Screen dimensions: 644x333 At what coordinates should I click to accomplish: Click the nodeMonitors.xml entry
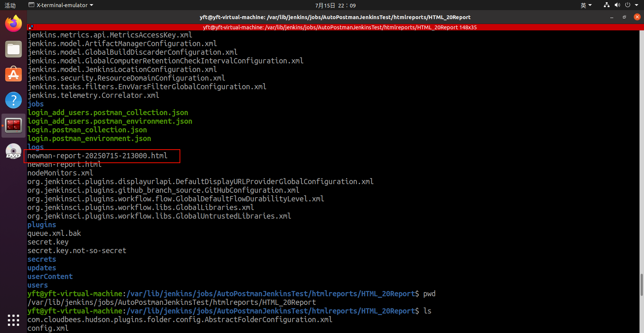pos(60,173)
